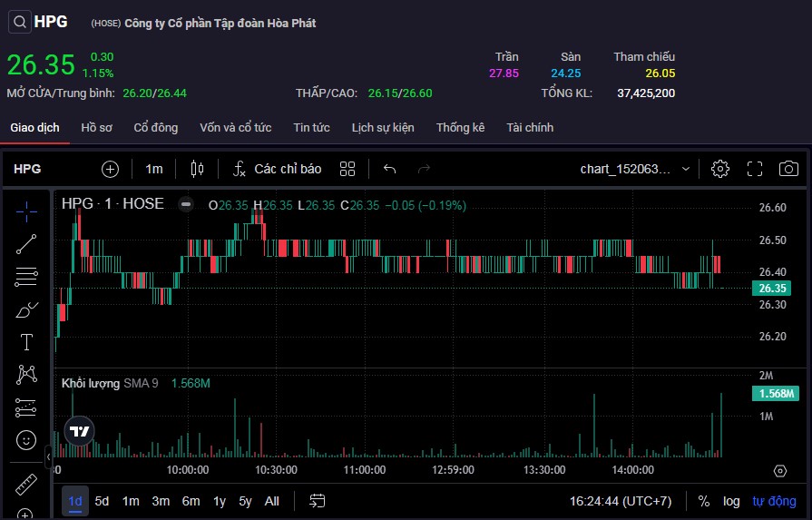The image size is (812, 520).
Task: Undo the last chart action
Action: (390, 169)
